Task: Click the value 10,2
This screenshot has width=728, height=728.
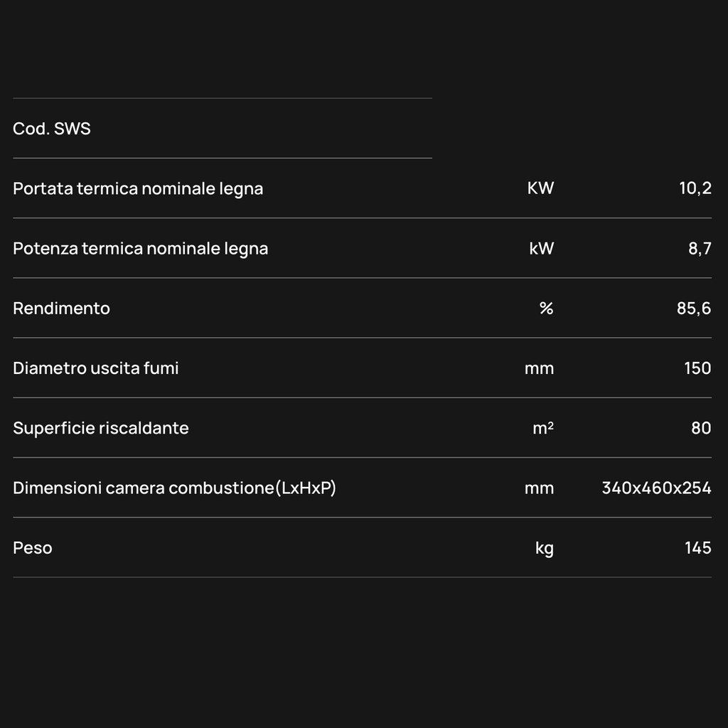Action: coord(695,188)
